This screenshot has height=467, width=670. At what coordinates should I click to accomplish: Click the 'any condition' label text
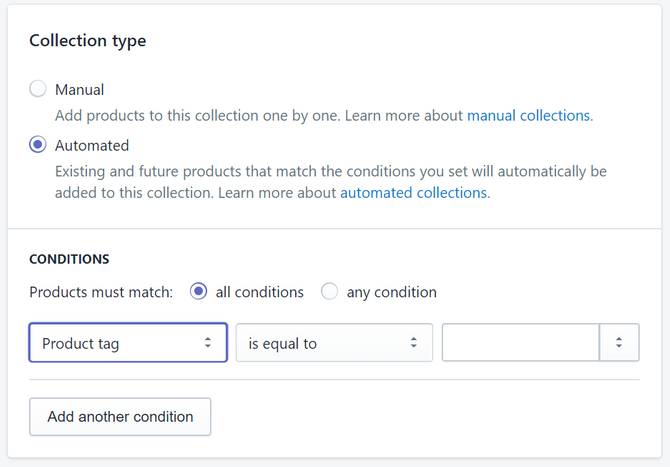tap(391, 292)
